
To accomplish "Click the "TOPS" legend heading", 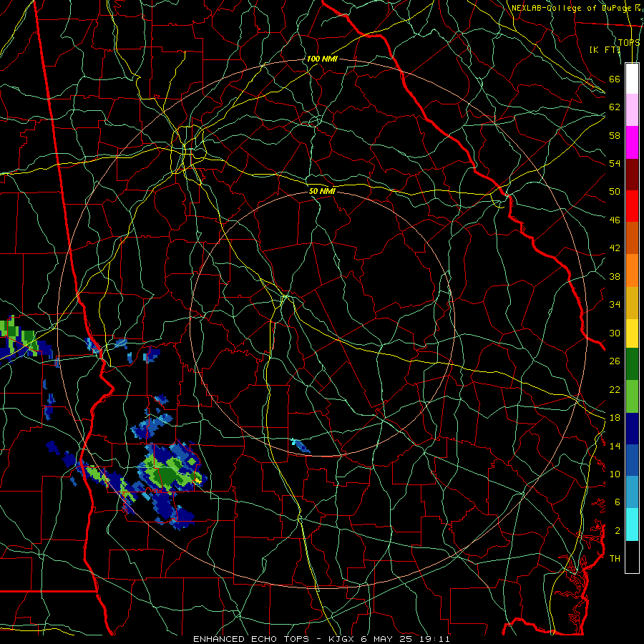I will tap(629, 42).
